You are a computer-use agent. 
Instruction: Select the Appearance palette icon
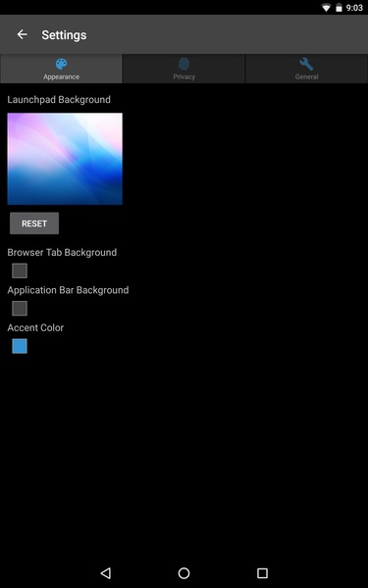coord(61,64)
